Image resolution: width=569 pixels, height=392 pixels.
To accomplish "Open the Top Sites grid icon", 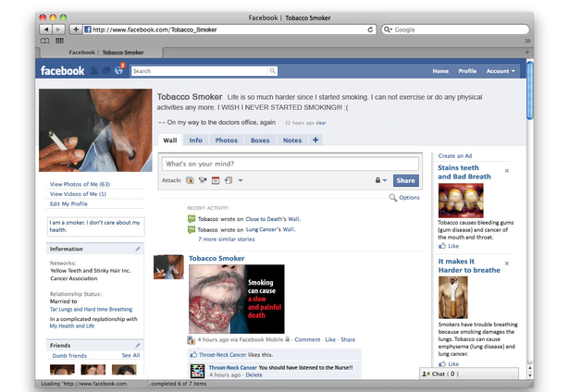I will click(59, 41).
